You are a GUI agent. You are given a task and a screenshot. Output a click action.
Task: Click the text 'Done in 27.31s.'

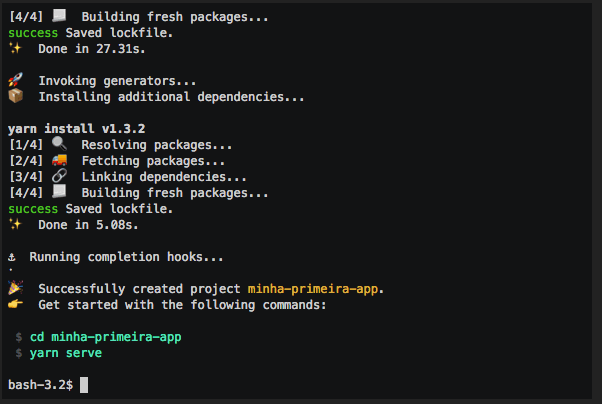coord(92,49)
